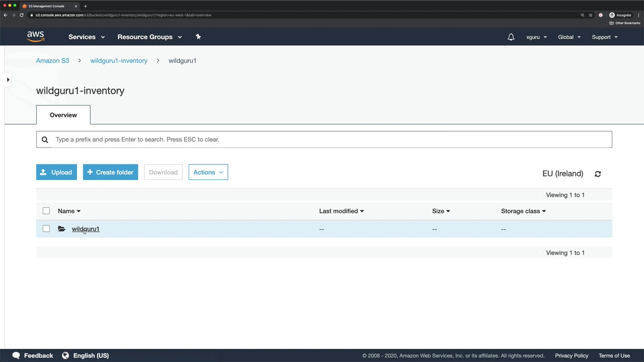The width and height of the screenshot is (644, 362).
Task: Bookmark this page with the star icon
Action: (x=591, y=15)
